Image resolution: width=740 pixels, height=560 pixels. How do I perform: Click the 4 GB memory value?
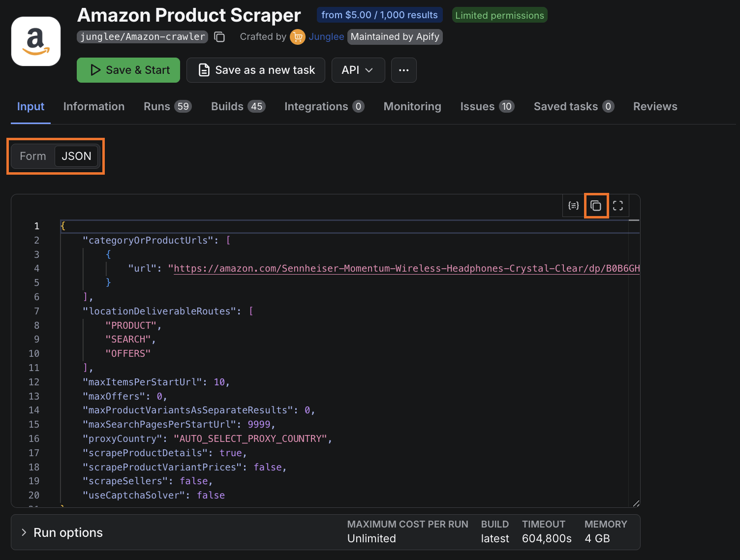click(597, 539)
